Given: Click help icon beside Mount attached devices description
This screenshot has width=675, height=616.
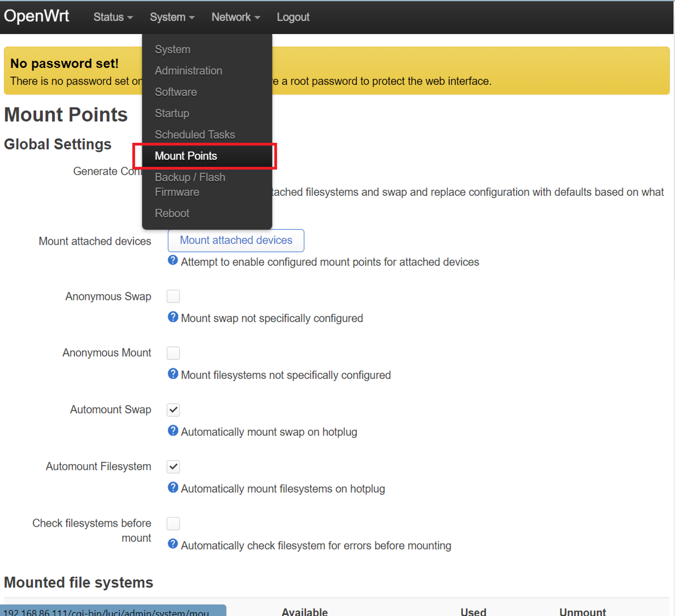Looking at the screenshot, I should [x=173, y=260].
